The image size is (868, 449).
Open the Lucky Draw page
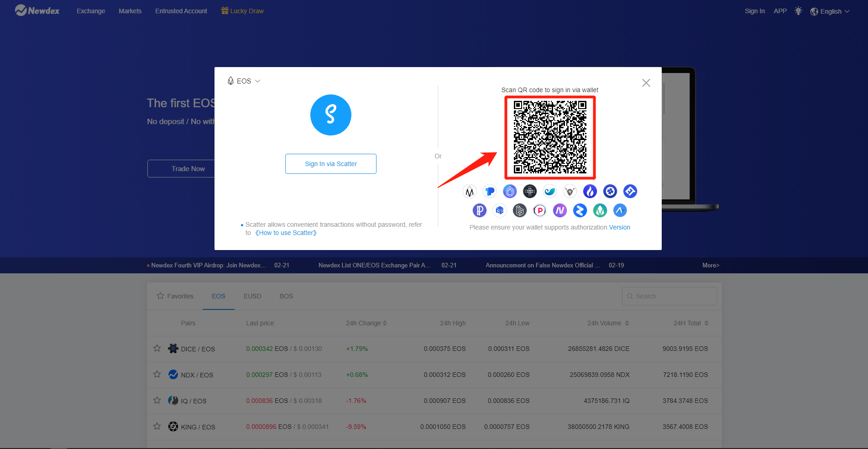click(x=242, y=11)
